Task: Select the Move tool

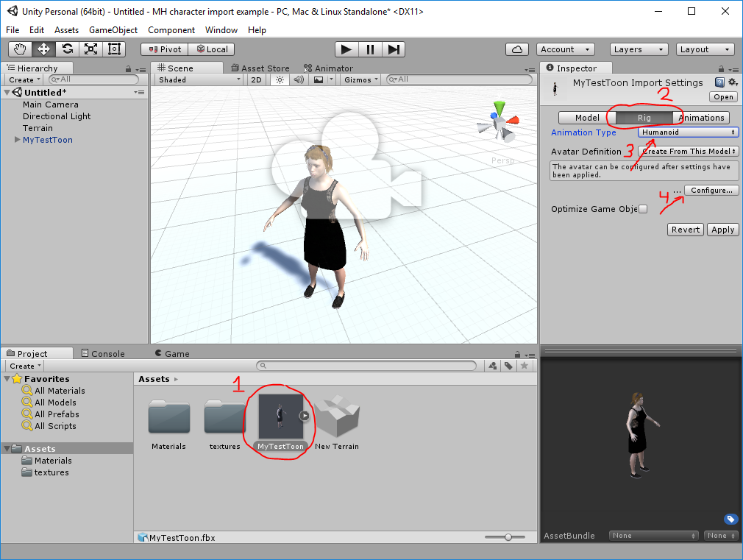Action: coord(43,49)
